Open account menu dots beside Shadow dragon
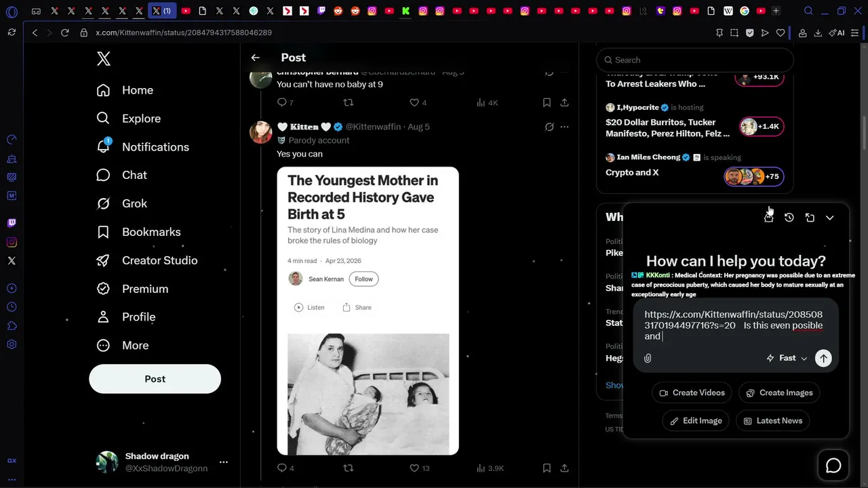 tap(223, 462)
